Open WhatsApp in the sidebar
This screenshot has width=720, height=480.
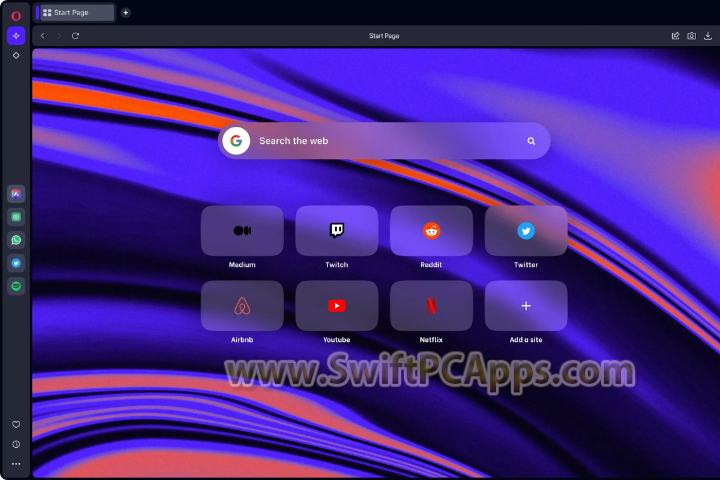(16, 240)
